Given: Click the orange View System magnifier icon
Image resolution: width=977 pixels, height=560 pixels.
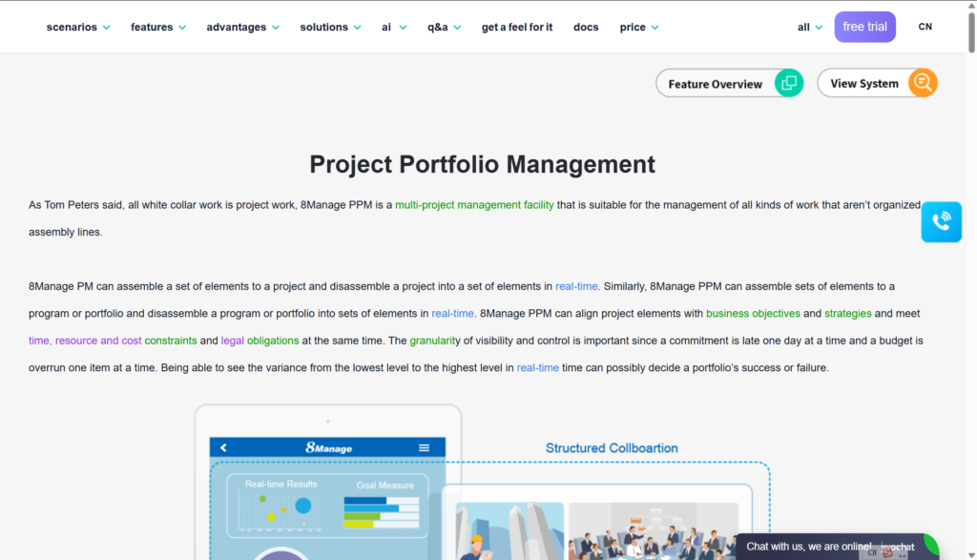Looking at the screenshot, I should tap(923, 83).
